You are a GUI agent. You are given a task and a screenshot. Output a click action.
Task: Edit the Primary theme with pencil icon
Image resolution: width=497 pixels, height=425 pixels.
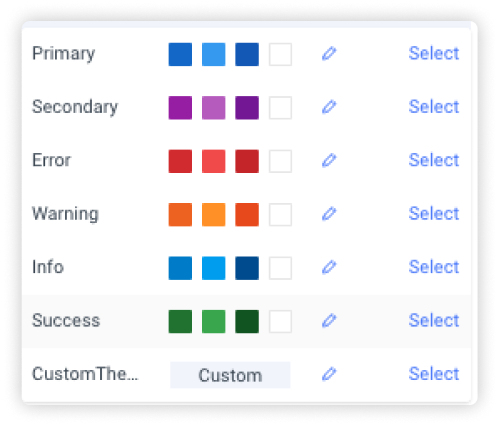pyautogui.click(x=329, y=54)
